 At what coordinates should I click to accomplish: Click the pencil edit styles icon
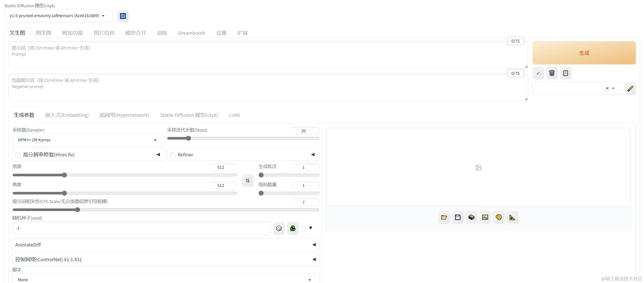click(630, 89)
